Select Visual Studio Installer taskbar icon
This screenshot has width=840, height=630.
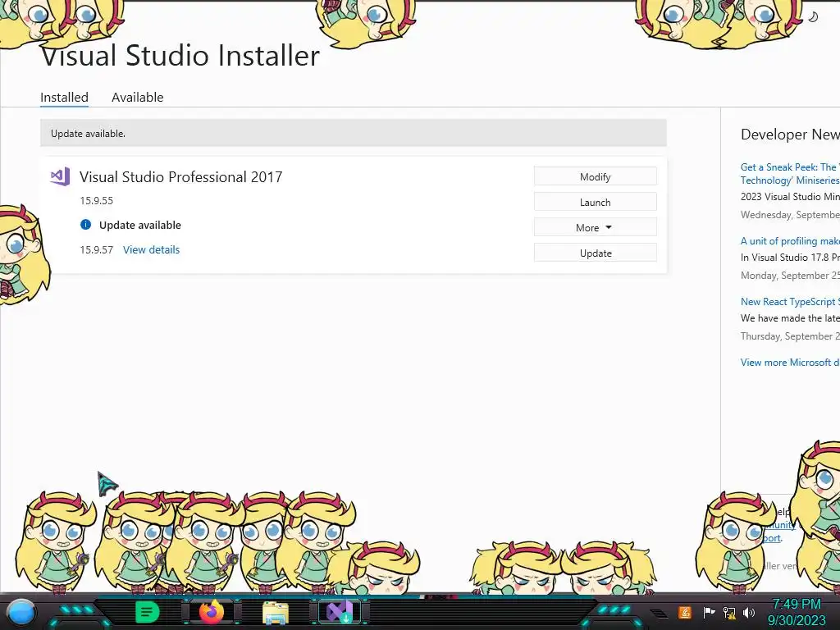coord(340,612)
